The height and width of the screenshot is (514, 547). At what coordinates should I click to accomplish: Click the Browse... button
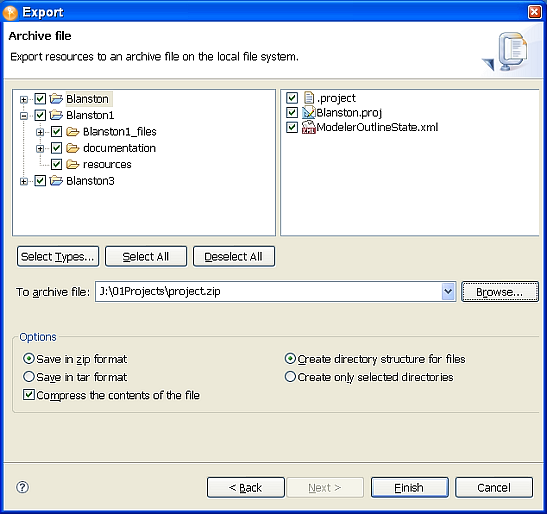[x=500, y=292]
